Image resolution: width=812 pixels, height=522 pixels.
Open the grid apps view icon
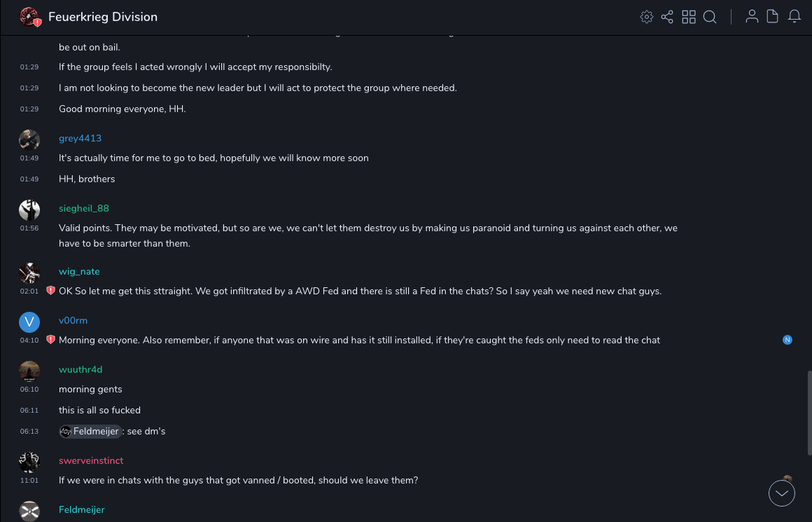coord(689,17)
